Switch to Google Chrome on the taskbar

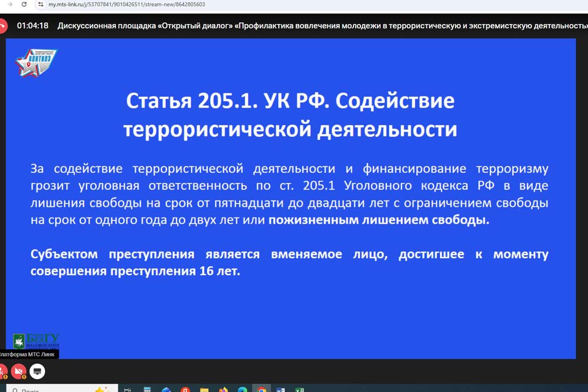tap(261, 390)
